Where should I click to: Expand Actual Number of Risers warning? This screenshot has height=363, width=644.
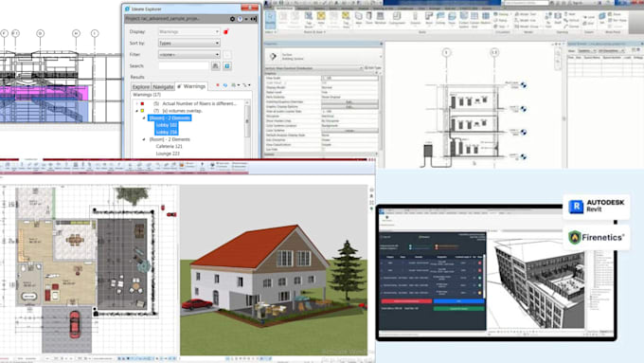pyautogui.click(x=136, y=103)
